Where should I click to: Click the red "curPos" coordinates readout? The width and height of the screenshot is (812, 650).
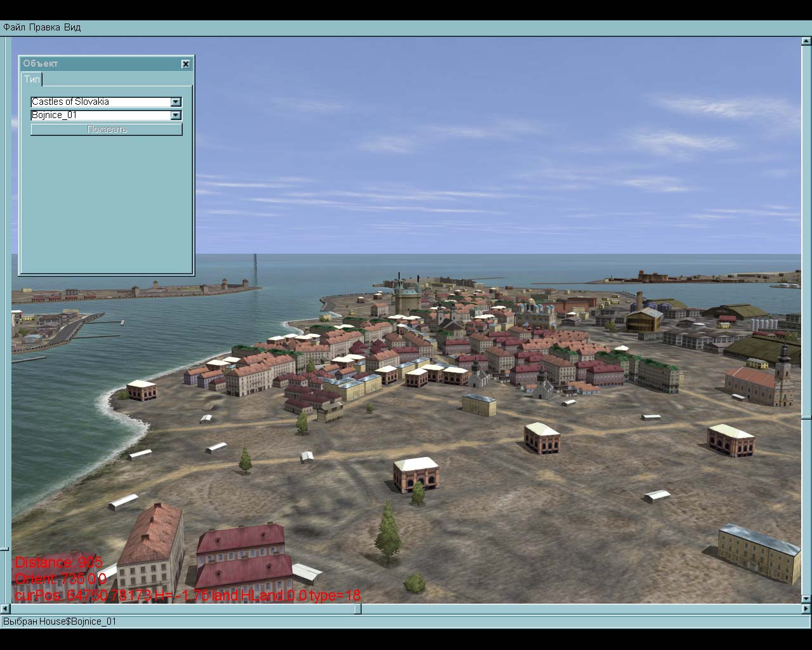(188, 595)
